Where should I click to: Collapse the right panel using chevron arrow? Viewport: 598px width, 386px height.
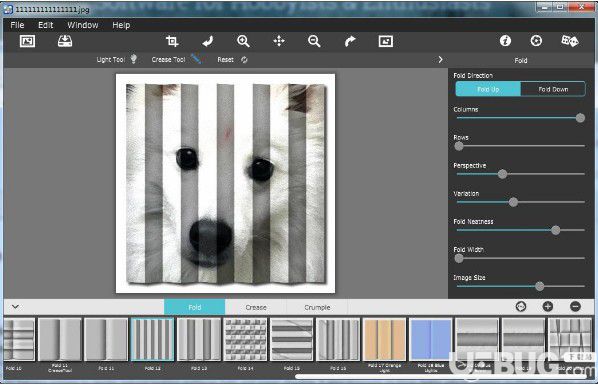click(x=440, y=60)
